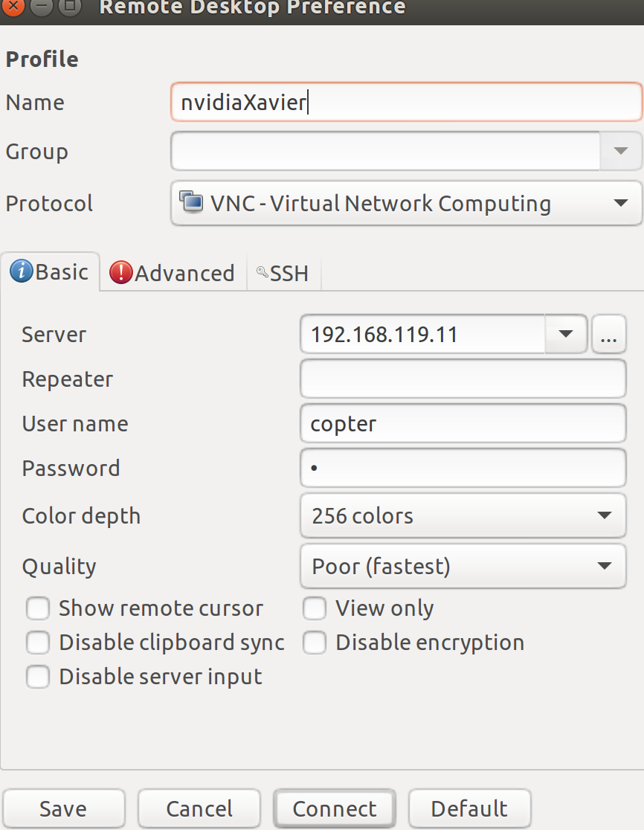This screenshot has height=830, width=644.
Task: Enable Show remote cursor
Action: 37,608
